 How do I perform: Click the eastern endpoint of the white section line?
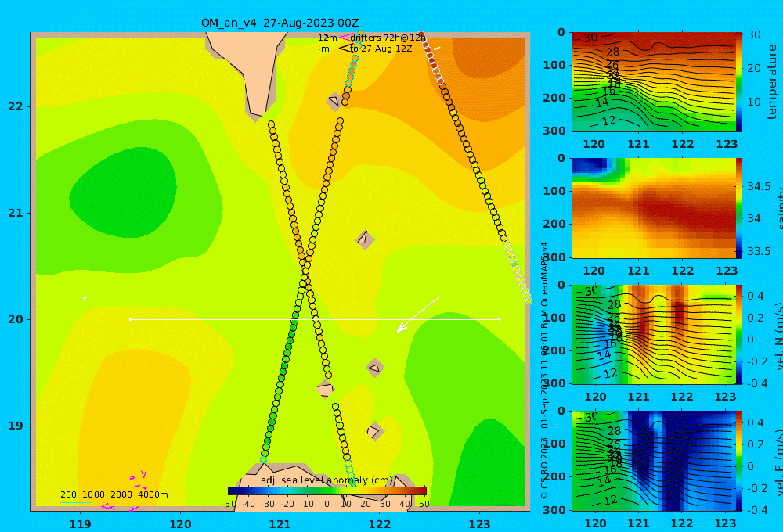[500, 319]
